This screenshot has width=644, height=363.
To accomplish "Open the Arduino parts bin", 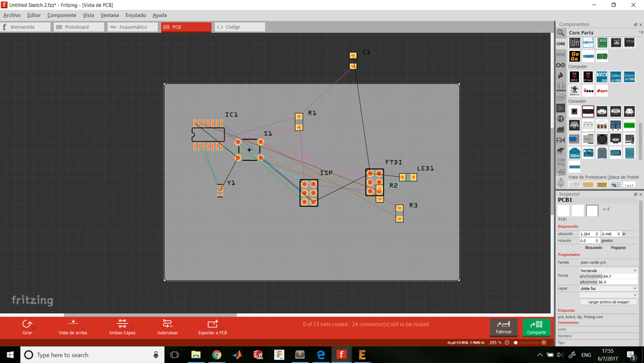I will [x=561, y=65].
